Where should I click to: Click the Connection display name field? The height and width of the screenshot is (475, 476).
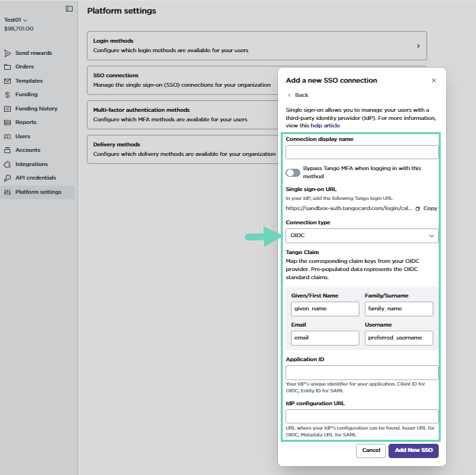[x=361, y=152]
